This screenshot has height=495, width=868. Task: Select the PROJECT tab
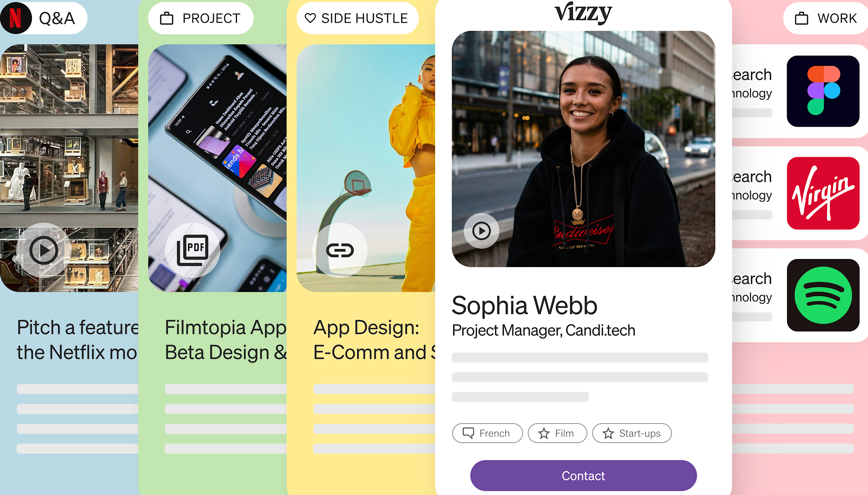click(201, 18)
